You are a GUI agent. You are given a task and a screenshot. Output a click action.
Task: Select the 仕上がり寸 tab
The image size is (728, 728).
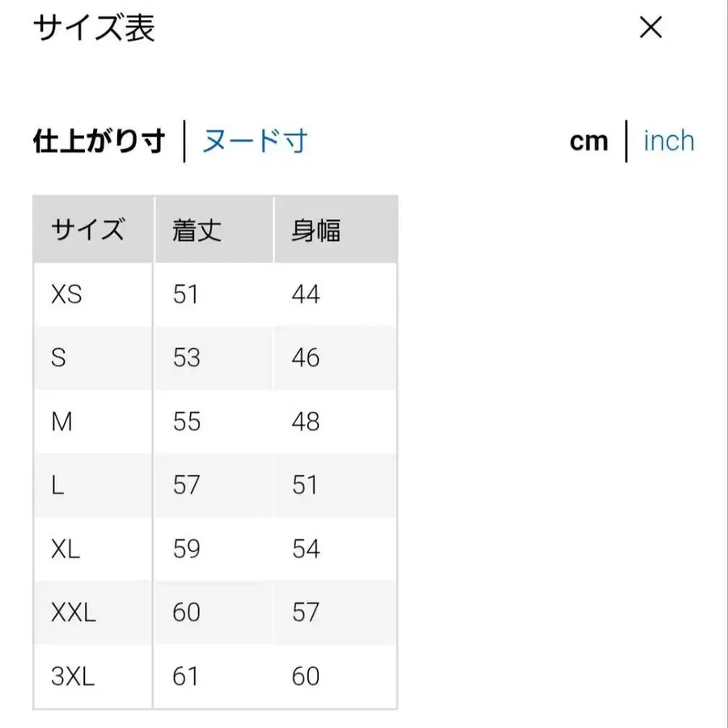tap(97, 140)
